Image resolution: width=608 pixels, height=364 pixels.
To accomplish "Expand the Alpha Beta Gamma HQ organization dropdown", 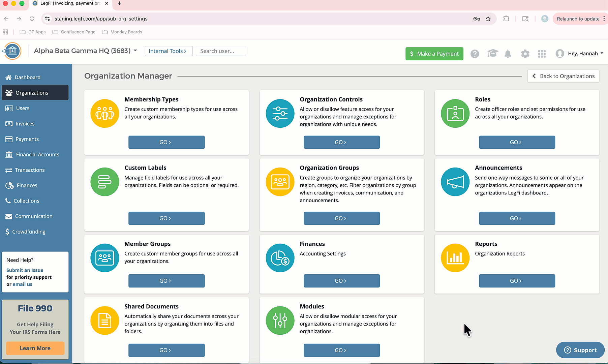I will [x=86, y=51].
